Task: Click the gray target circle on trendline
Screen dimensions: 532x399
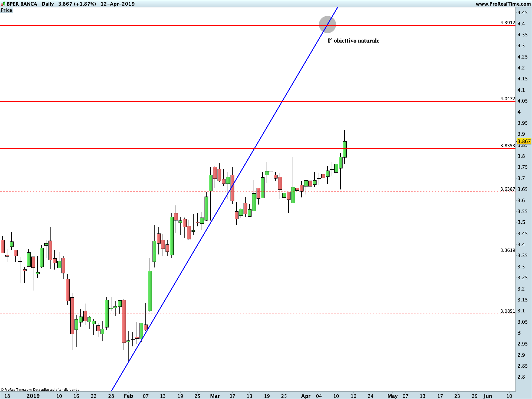Action: [x=327, y=25]
